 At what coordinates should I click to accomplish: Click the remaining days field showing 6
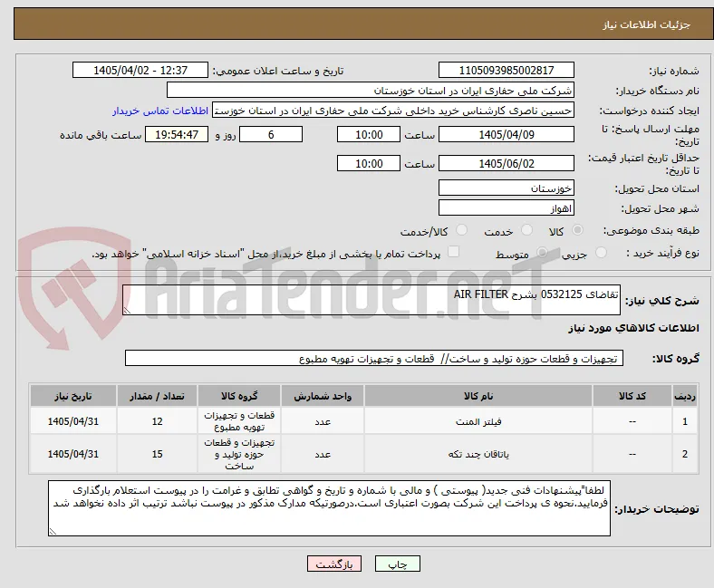tap(271, 134)
